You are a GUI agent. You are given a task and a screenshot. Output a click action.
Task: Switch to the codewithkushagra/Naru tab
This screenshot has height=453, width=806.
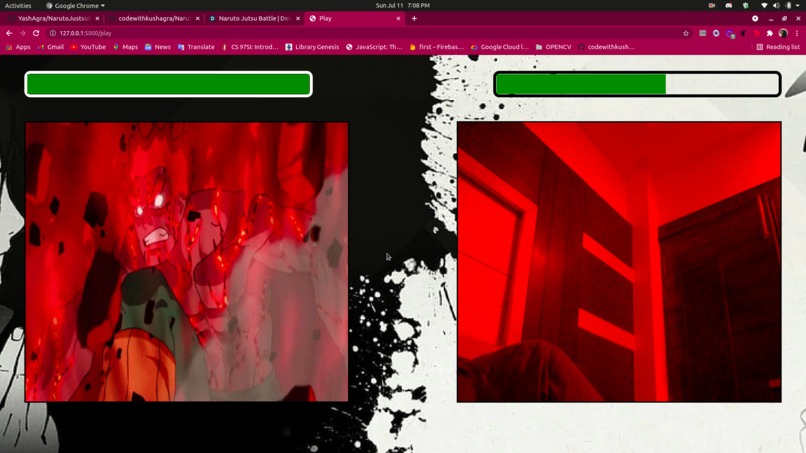153,19
